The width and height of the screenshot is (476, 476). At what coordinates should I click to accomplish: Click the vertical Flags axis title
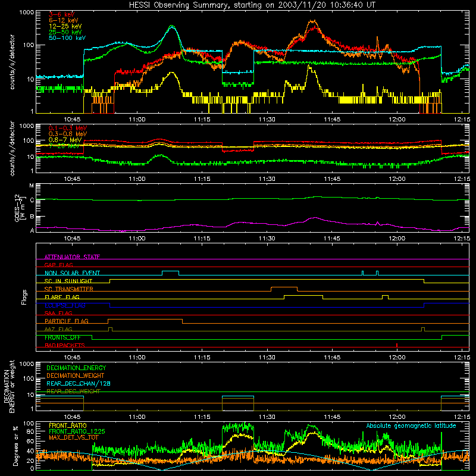[x=24, y=297]
